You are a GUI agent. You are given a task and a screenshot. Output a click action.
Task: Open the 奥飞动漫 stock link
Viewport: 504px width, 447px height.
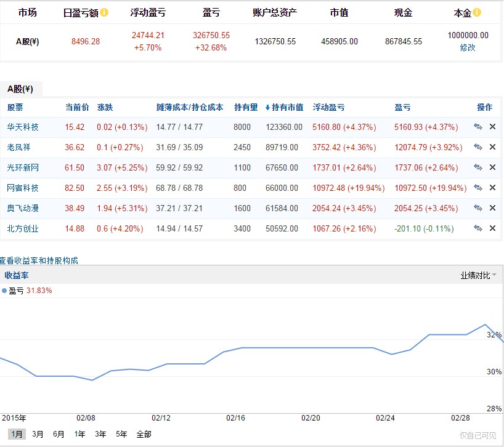point(23,208)
